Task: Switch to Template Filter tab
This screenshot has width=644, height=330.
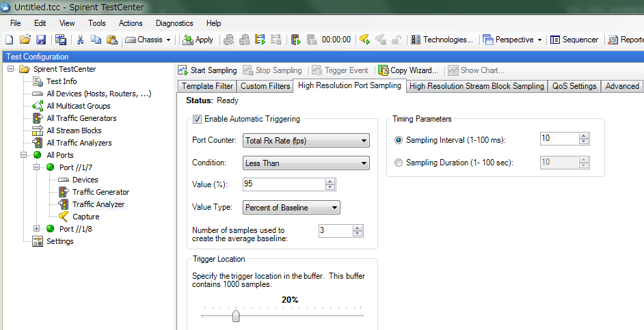Action: point(207,86)
